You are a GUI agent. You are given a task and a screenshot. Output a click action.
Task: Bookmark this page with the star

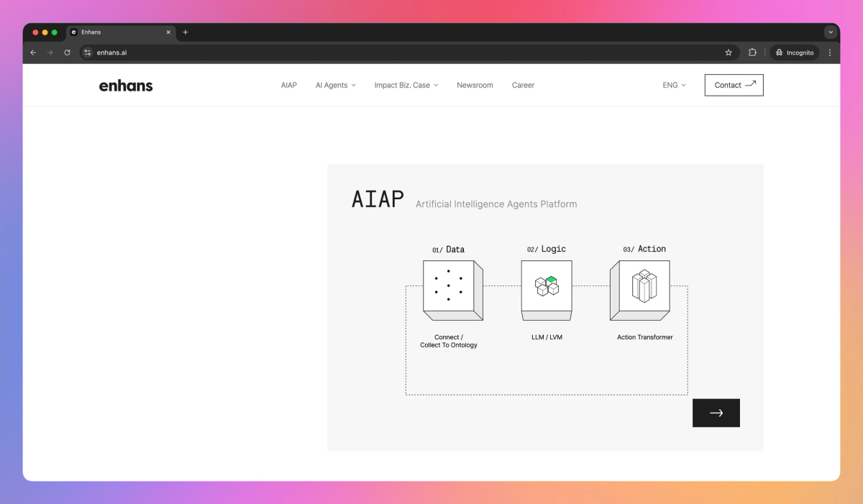coord(729,52)
